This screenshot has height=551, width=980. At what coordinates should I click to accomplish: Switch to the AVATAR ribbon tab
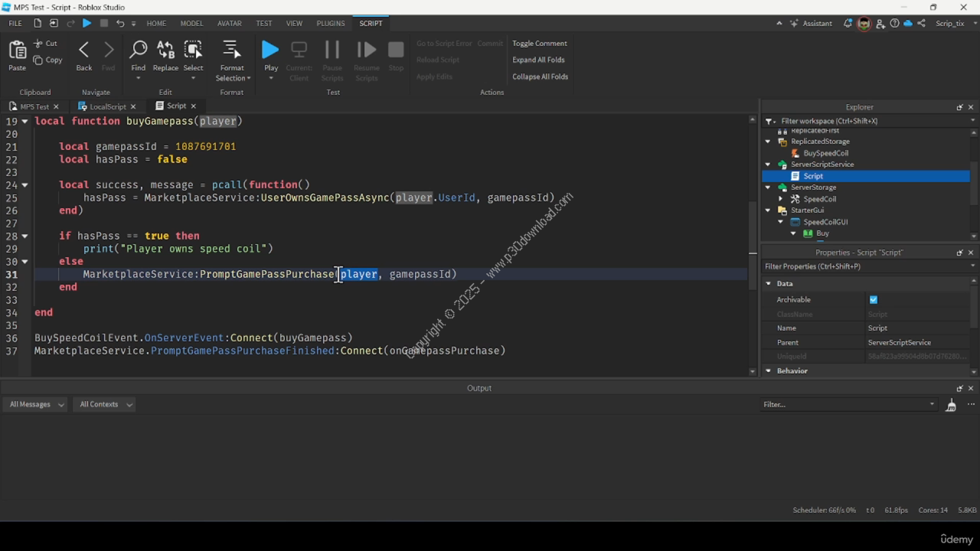pos(229,23)
